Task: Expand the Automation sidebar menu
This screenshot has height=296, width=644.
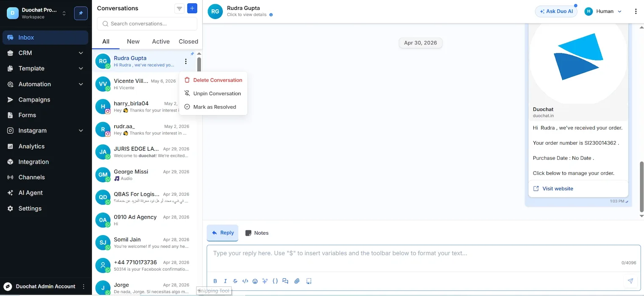Action: pyautogui.click(x=46, y=84)
